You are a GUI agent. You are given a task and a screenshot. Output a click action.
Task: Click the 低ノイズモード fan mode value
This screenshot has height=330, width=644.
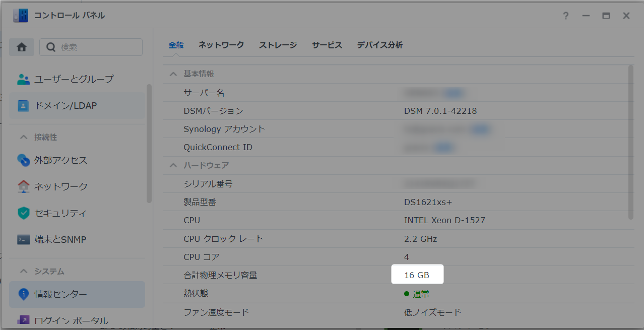pos(433,312)
